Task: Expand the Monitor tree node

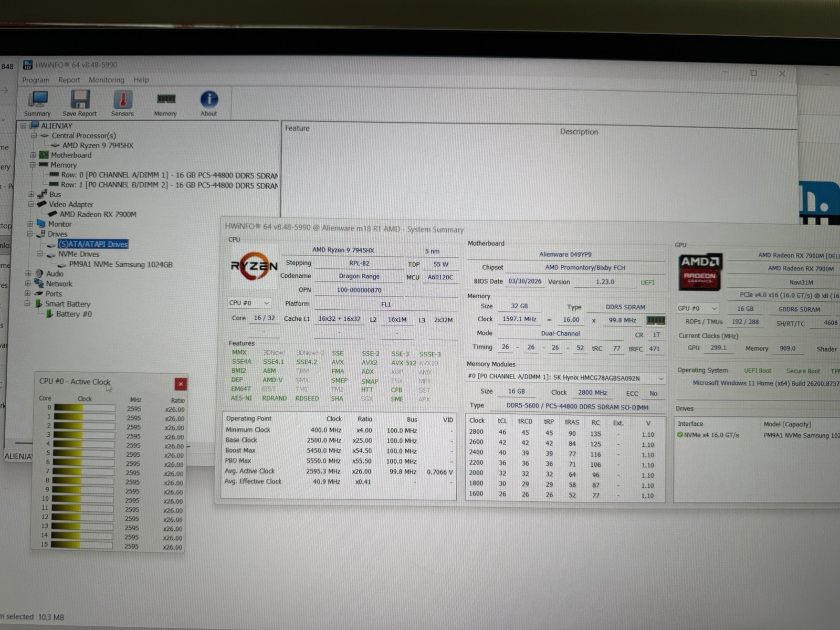Action: 30,224
